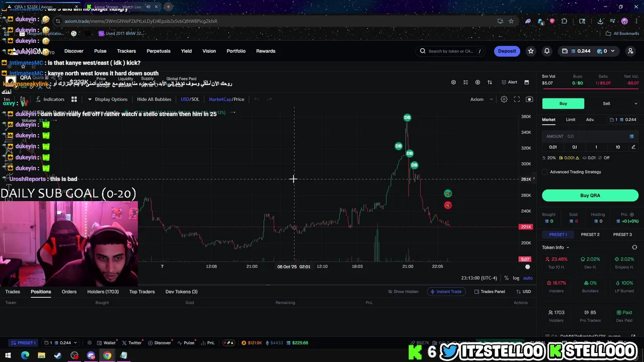
Task: Click the Buy QRA button
Action: [590, 196]
